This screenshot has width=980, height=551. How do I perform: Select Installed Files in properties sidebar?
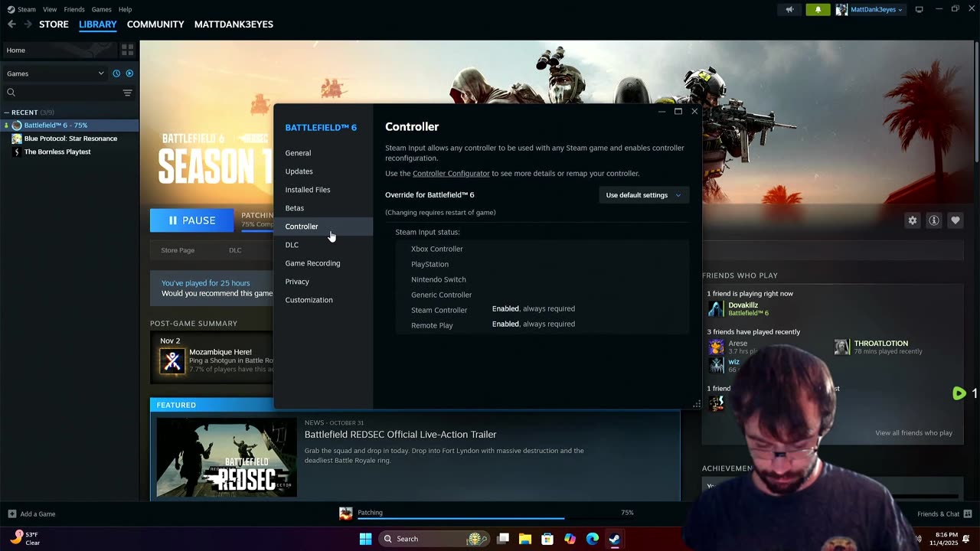click(323, 190)
